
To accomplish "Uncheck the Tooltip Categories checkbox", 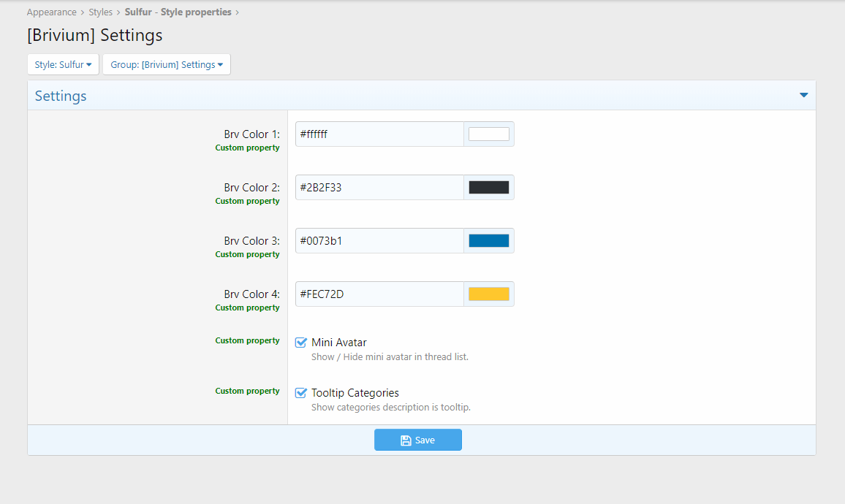I will (x=300, y=393).
